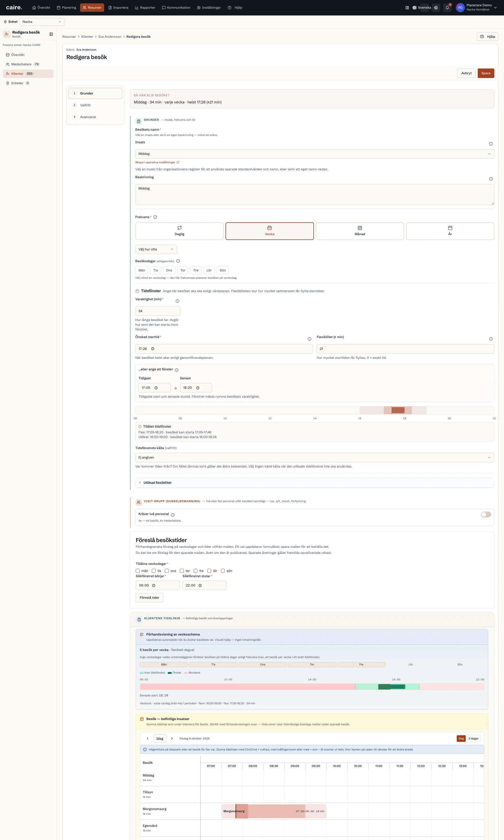Go to step 2 Valfritt
The width and height of the screenshot is (504, 840).
[x=95, y=105]
